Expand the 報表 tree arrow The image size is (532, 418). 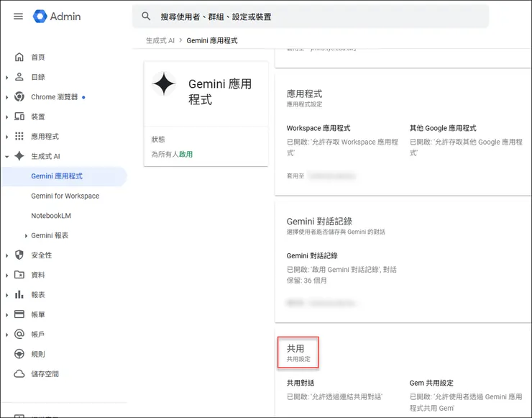pos(6,295)
